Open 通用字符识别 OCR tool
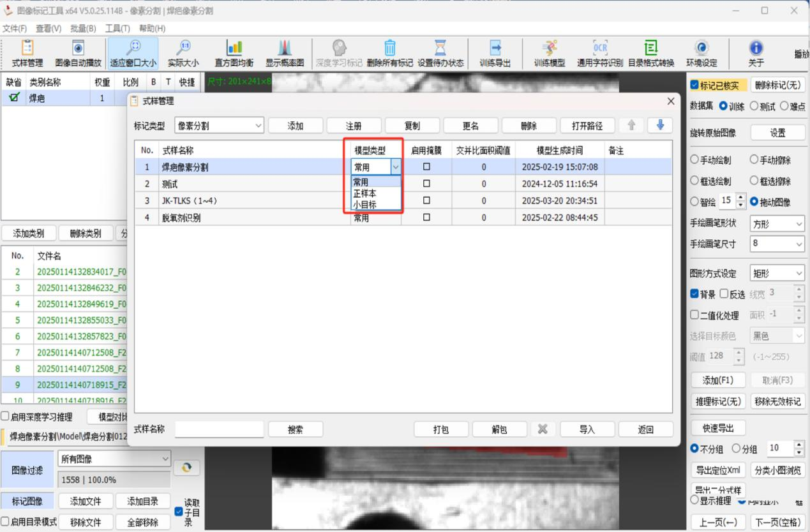This screenshot has width=810, height=532. 600,54
